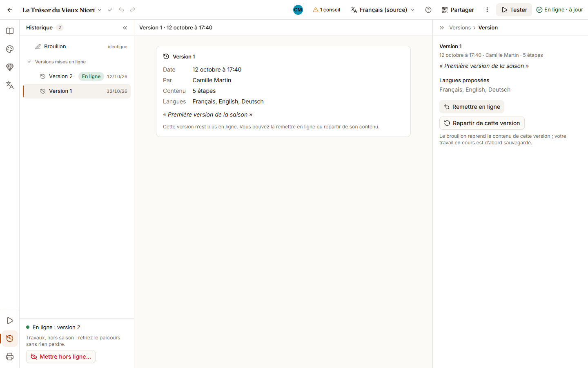Open the play preview icon in sidebar
The image size is (588, 368).
pos(10,321)
